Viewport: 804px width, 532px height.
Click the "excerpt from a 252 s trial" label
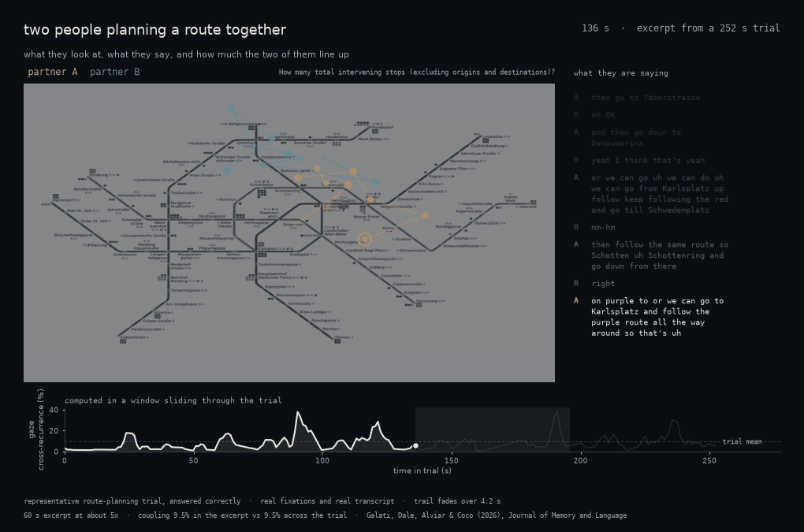[x=708, y=28]
